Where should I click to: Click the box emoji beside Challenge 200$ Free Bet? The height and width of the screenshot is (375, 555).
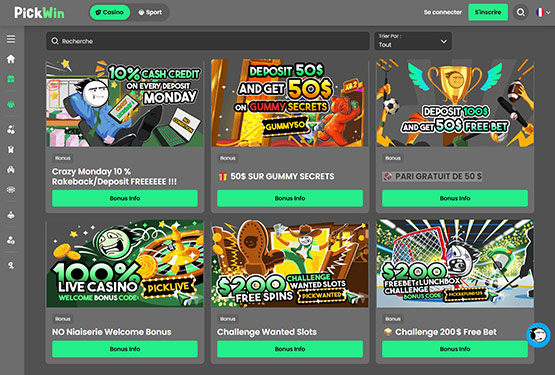point(388,332)
